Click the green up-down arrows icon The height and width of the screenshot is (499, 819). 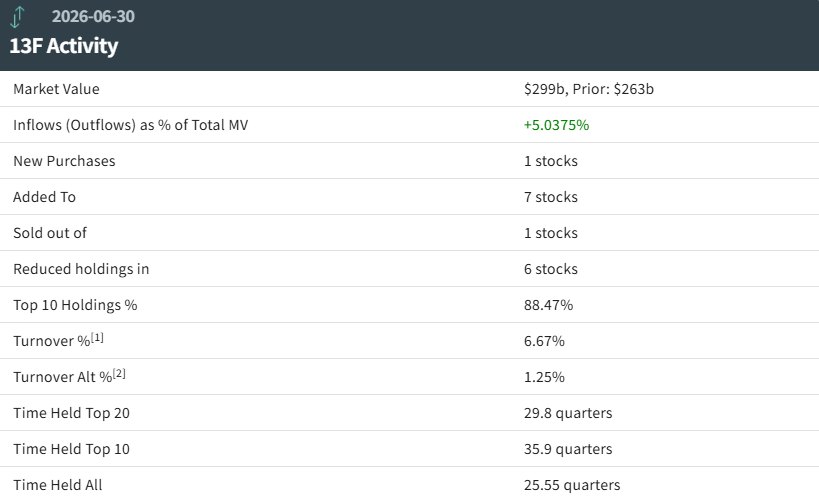coord(17,17)
